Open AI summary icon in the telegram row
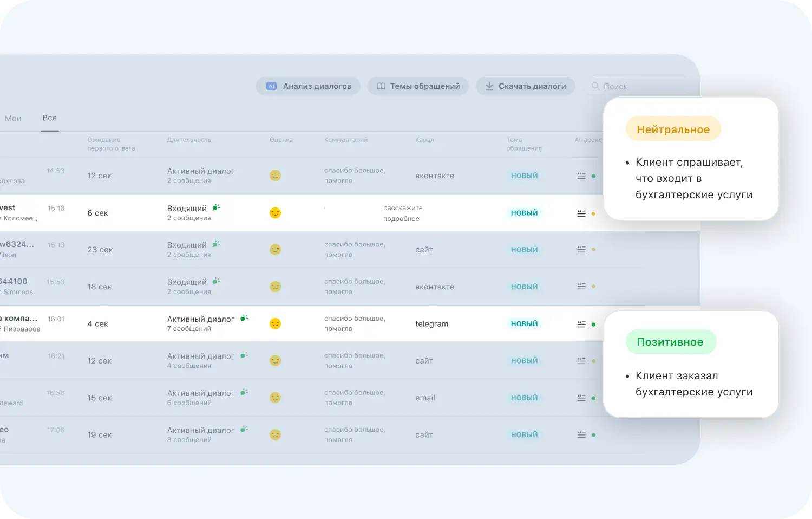The height and width of the screenshot is (519, 812). click(x=581, y=324)
